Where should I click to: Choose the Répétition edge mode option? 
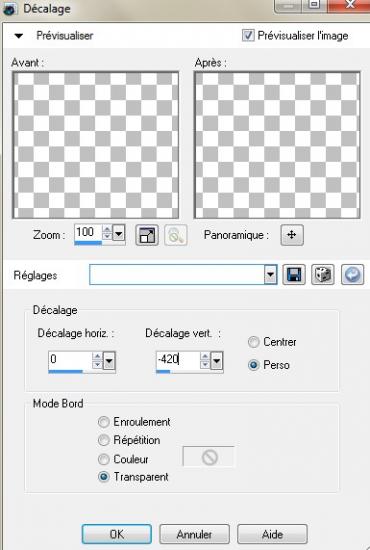click(x=103, y=440)
